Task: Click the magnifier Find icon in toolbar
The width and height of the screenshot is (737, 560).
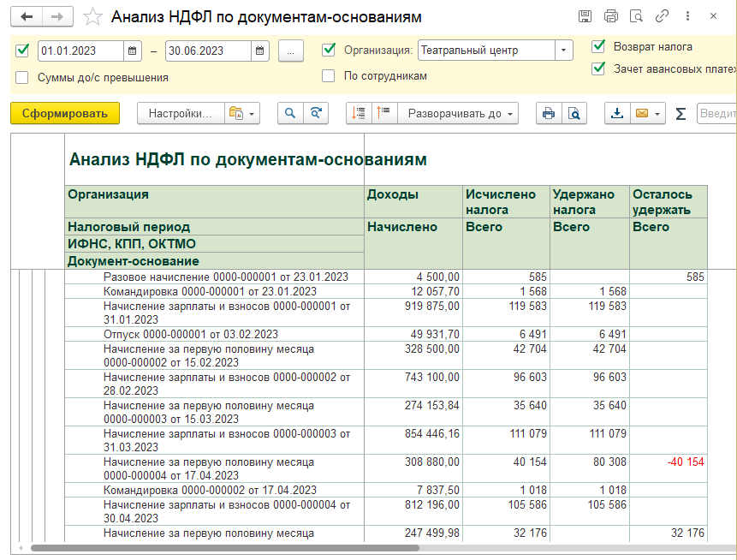Action: point(290,113)
